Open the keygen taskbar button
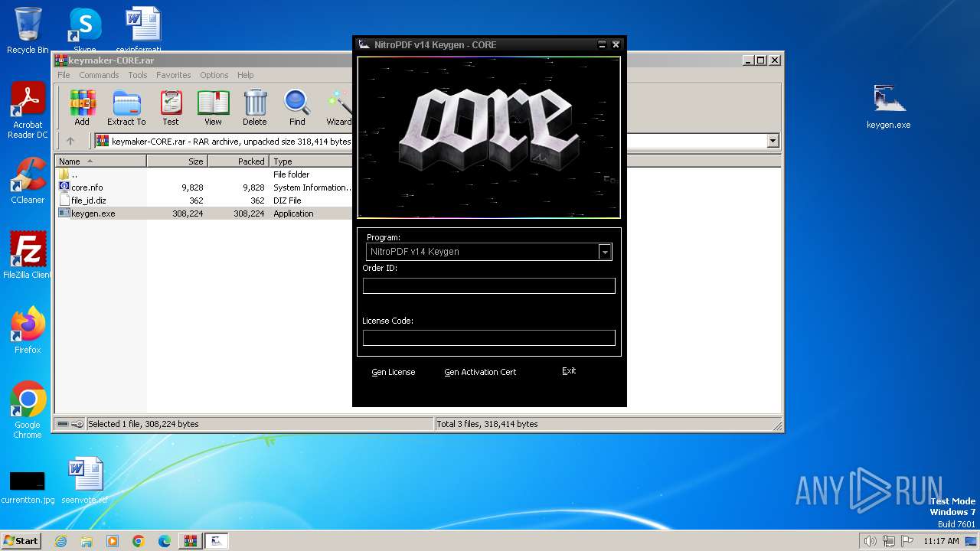 click(217, 541)
